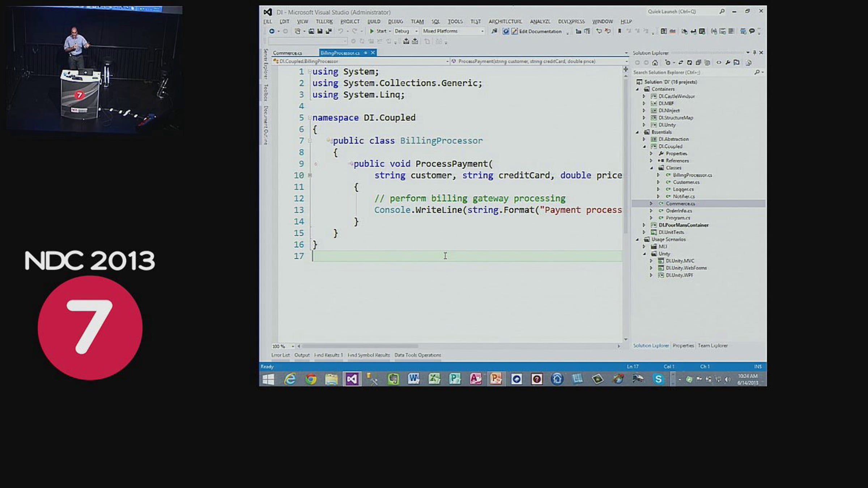Select the DI.UnitTests project
868x488 pixels.
[671, 232]
